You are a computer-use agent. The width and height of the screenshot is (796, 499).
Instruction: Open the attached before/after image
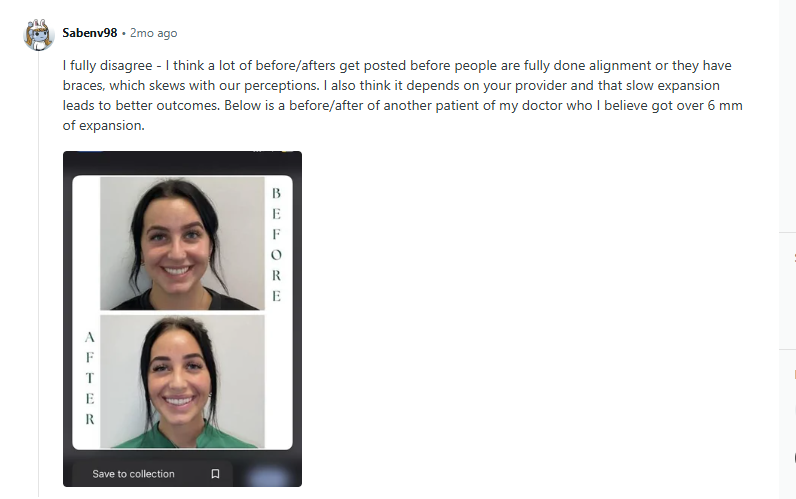(182, 319)
